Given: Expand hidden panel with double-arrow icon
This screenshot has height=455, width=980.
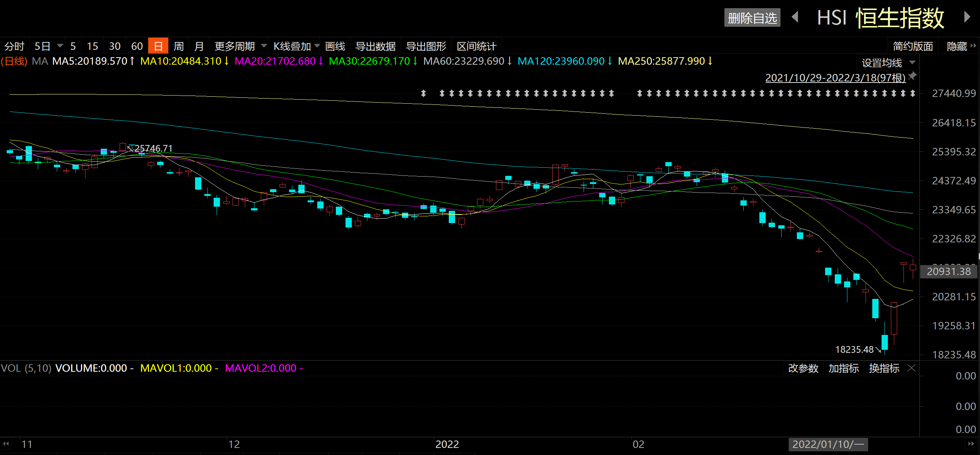Looking at the screenshot, I should 974,46.
